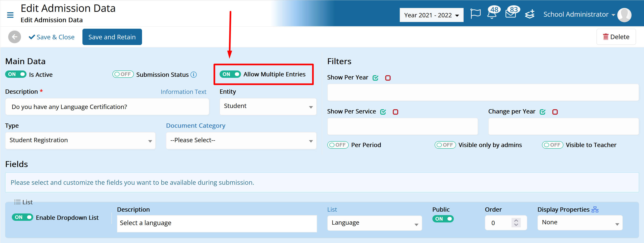Click the List link label above Language
Image resolution: width=644 pixels, height=243 pixels.
[x=332, y=210]
